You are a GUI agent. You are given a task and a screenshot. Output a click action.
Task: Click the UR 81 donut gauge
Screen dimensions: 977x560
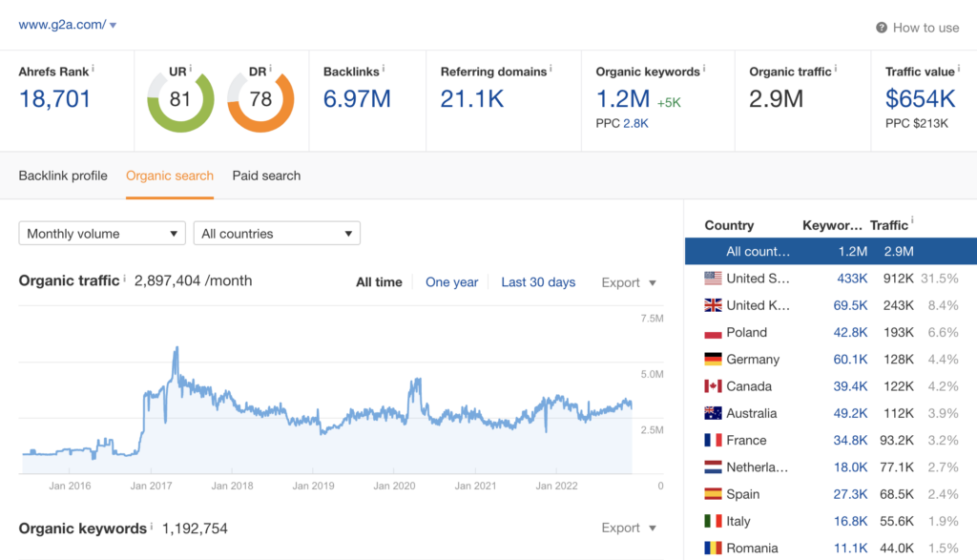pyautogui.click(x=180, y=98)
